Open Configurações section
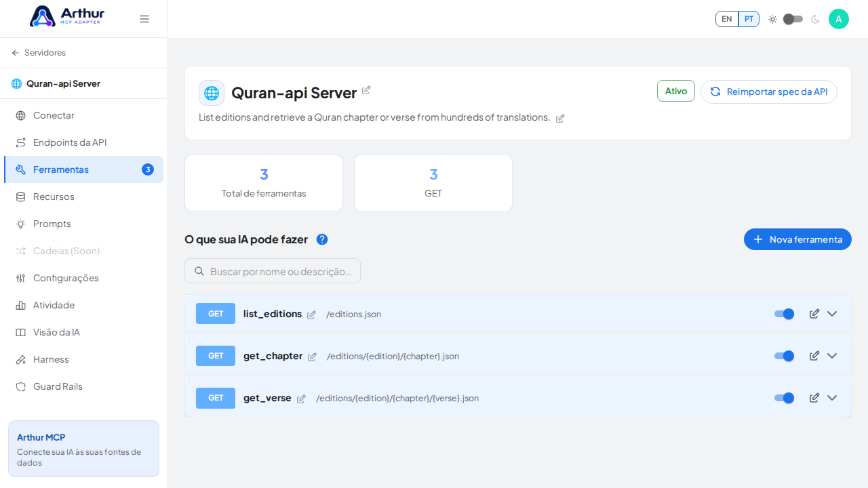The image size is (868, 488). [83, 278]
